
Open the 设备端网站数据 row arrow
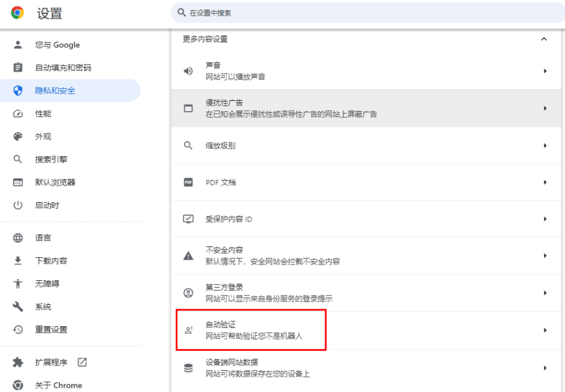[x=545, y=368]
